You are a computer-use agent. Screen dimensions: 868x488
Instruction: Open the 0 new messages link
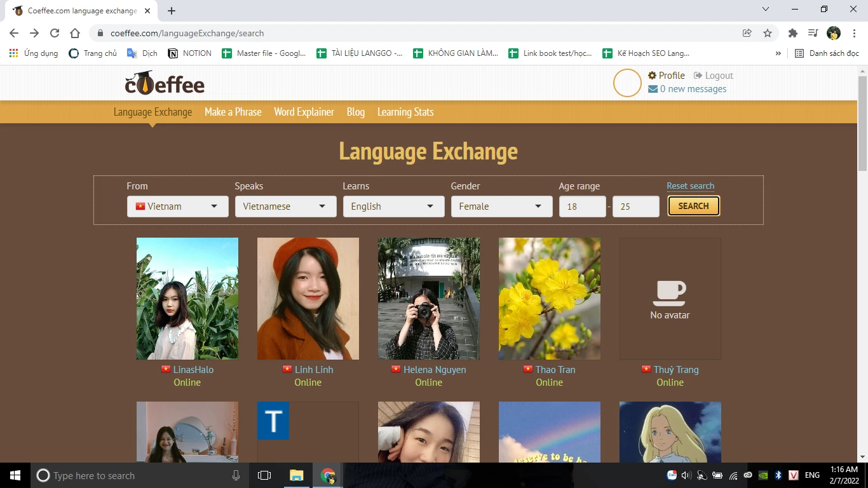[x=693, y=89]
